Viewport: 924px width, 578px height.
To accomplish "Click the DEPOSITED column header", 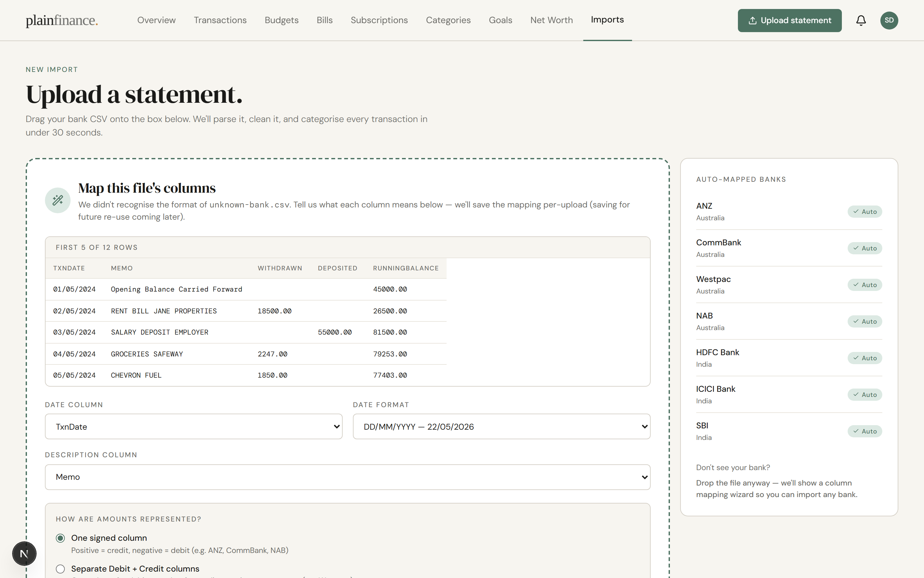I will (338, 268).
